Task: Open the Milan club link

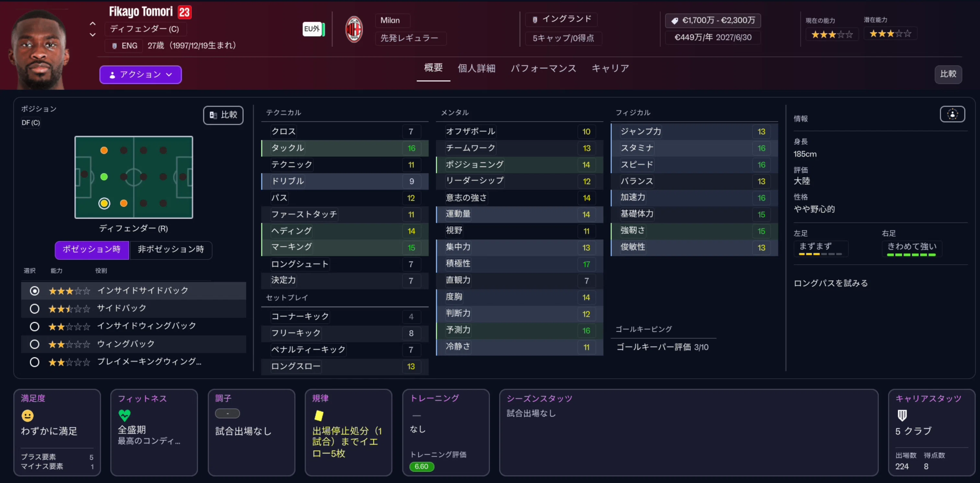Action: click(390, 20)
